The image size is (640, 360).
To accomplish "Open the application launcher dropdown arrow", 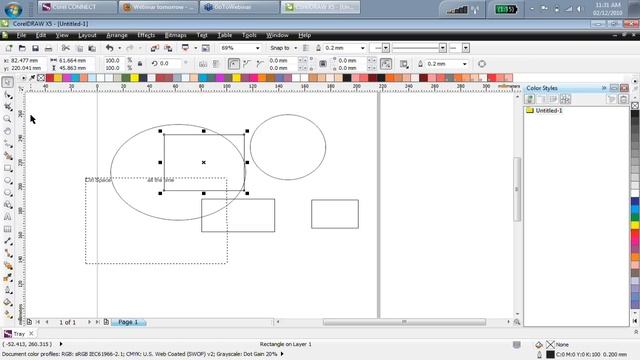I will coord(196,48).
